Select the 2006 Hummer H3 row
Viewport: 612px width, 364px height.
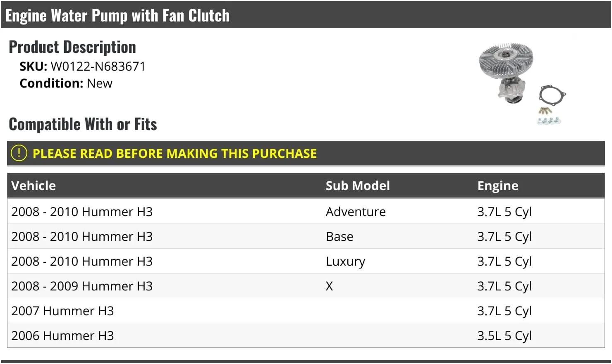(306, 335)
